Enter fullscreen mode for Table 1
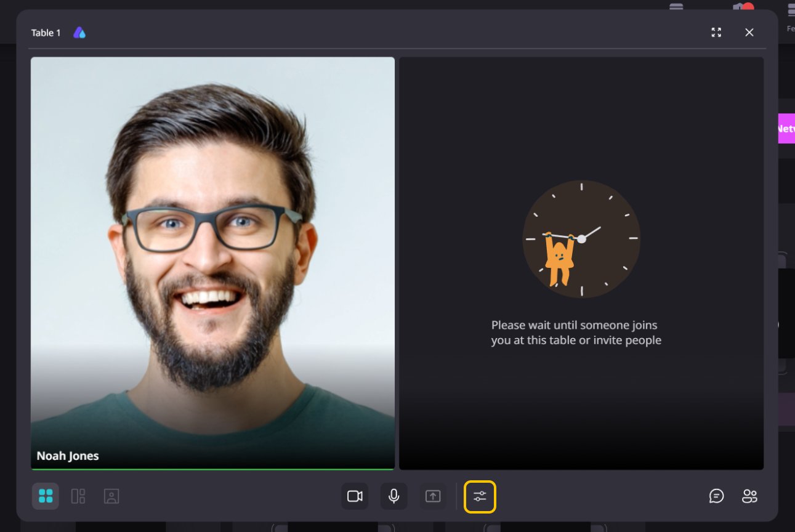 click(x=716, y=33)
